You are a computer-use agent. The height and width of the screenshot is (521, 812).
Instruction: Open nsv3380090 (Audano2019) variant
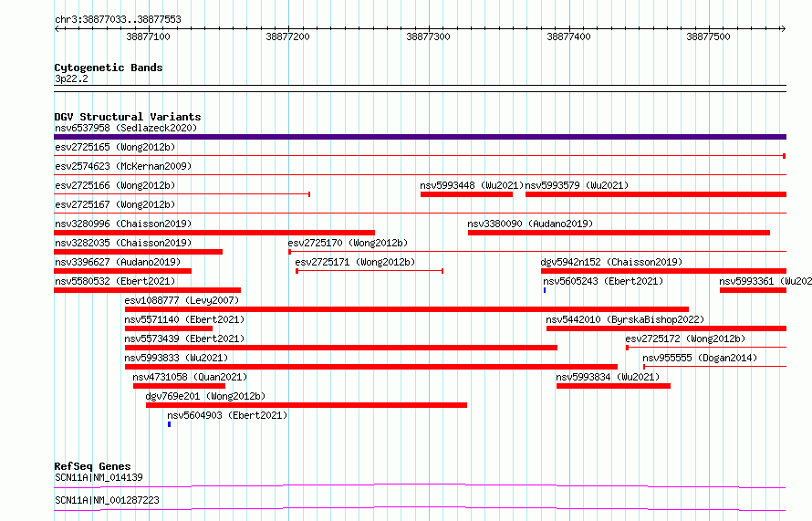(x=530, y=224)
